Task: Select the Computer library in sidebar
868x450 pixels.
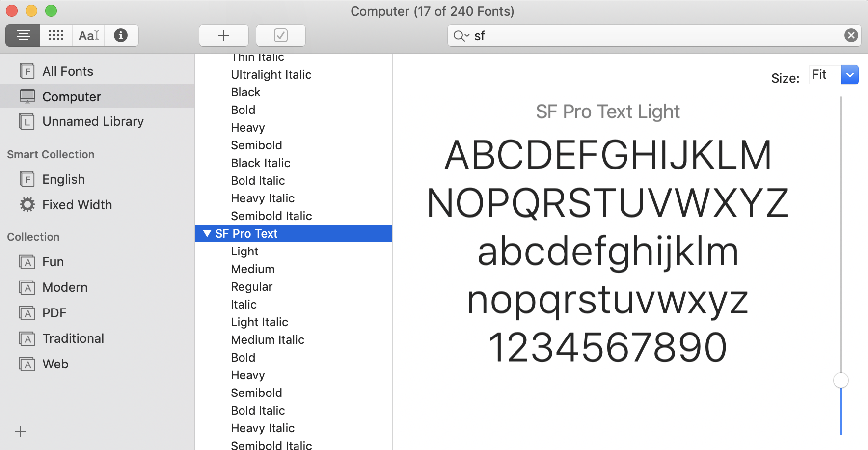Action: (x=97, y=96)
